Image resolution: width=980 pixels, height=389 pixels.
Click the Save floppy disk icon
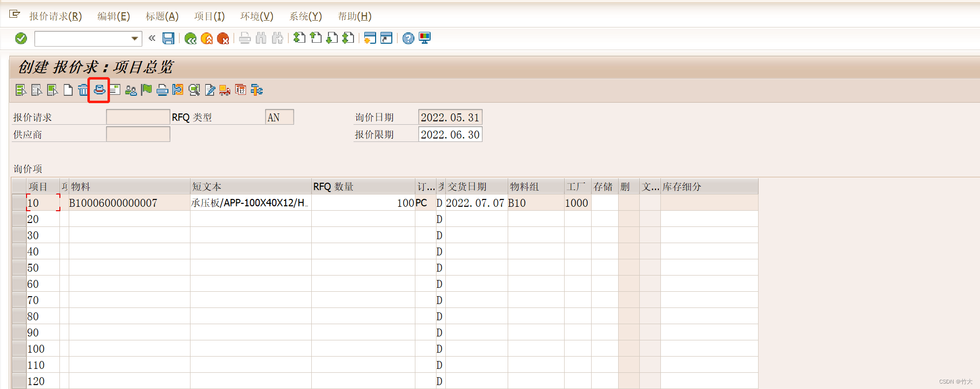coord(168,38)
